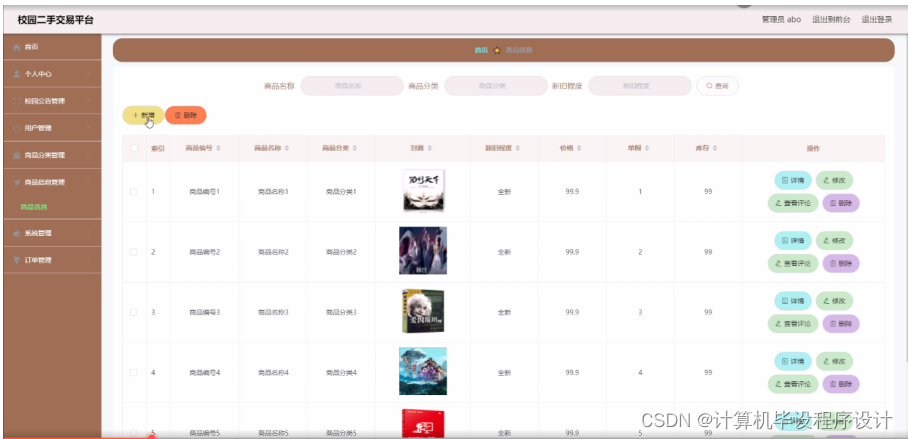Sort 单限 column using its sort arrows
908x439 pixels.
(647, 148)
